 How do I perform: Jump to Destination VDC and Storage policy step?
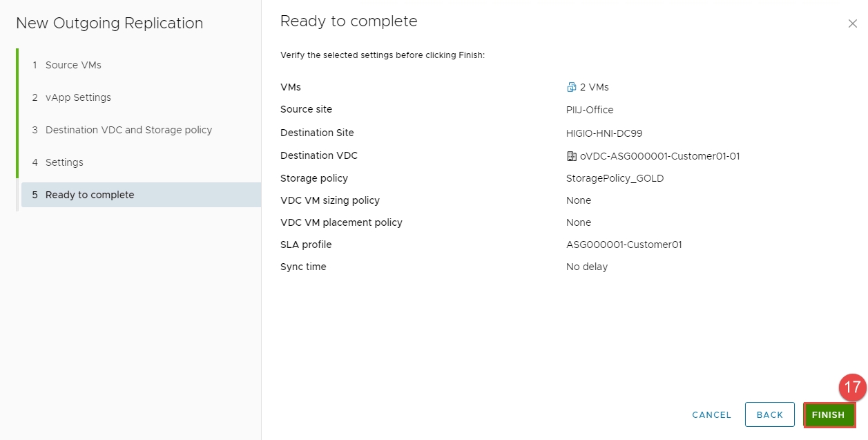pos(128,130)
